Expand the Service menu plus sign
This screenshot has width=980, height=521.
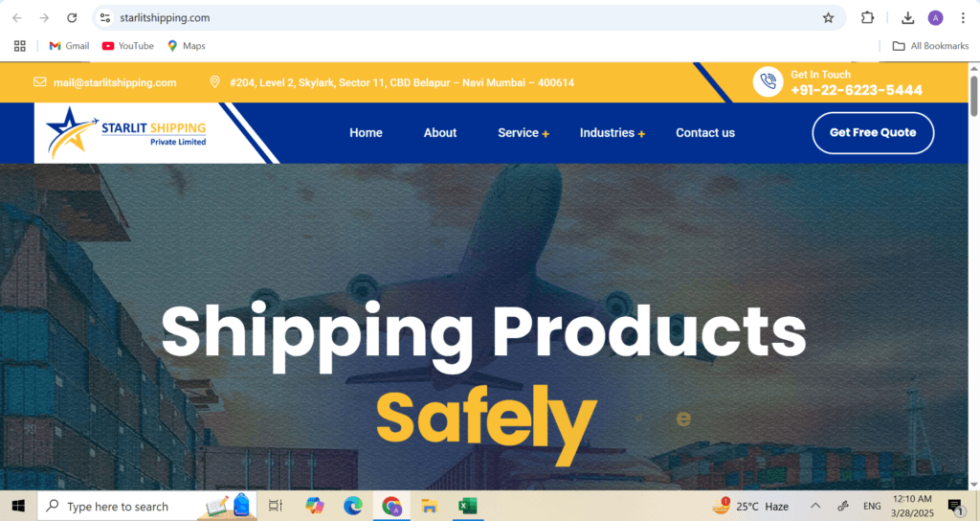click(546, 134)
